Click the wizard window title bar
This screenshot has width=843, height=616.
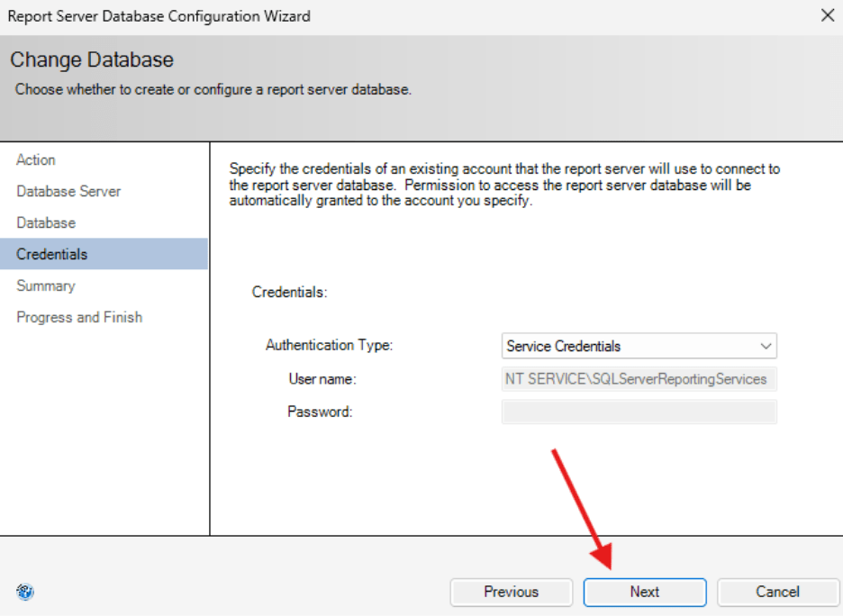(x=360, y=14)
